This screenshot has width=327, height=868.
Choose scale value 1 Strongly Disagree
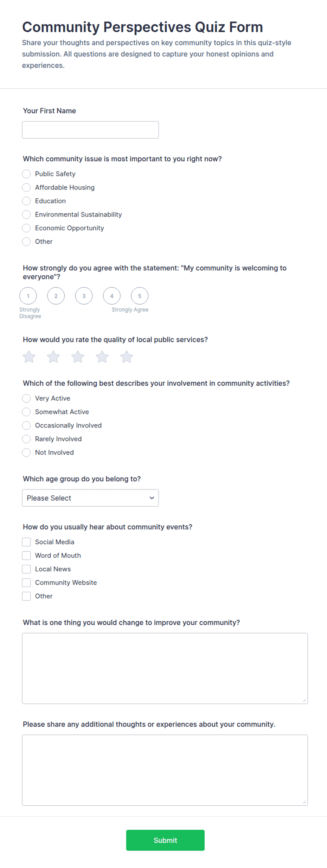coord(28,296)
